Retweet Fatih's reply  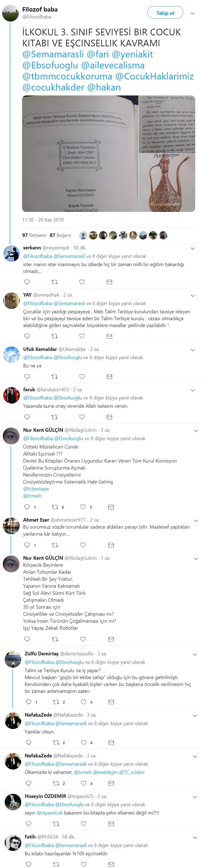pos(56,864)
